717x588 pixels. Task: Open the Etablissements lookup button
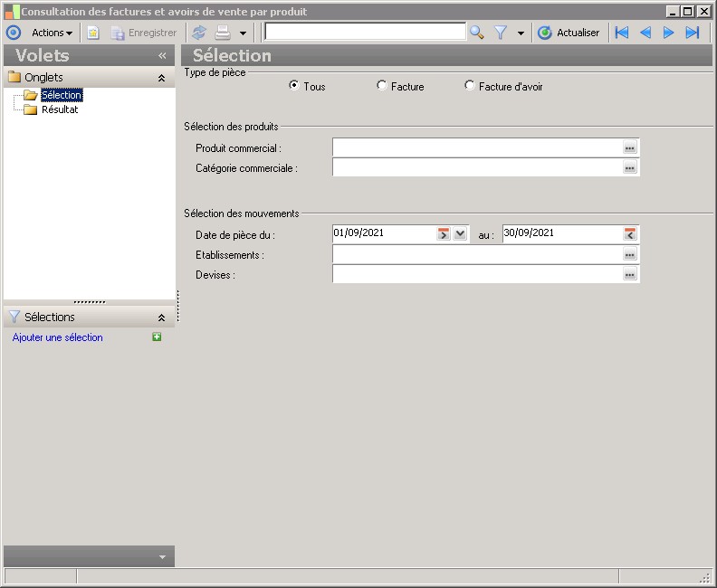coord(630,254)
